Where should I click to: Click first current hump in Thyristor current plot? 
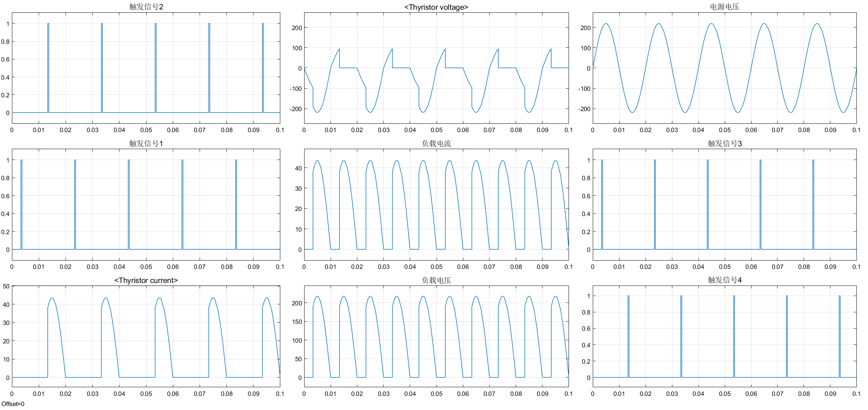click(x=52, y=298)
